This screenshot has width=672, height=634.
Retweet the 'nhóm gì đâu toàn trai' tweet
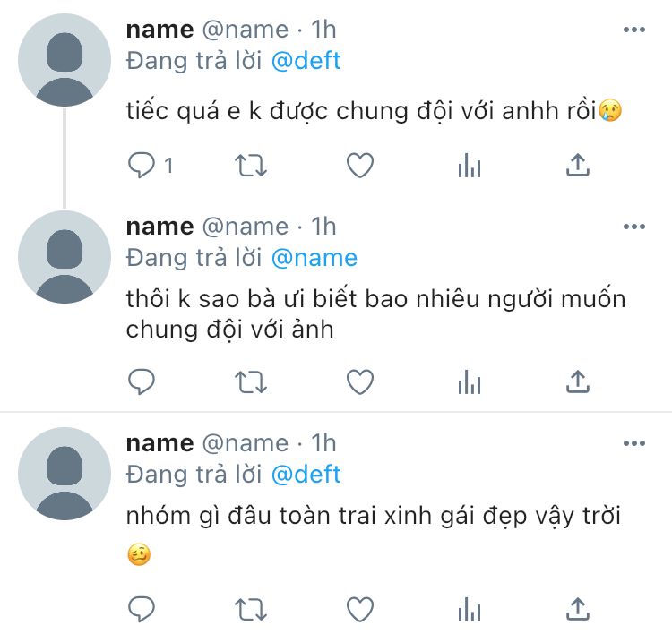pos(251,609)
